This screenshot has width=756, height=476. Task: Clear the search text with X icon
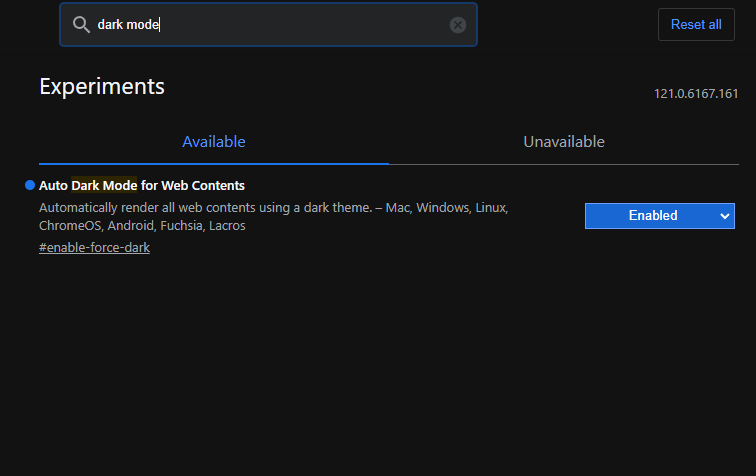(x=458, y=25)
